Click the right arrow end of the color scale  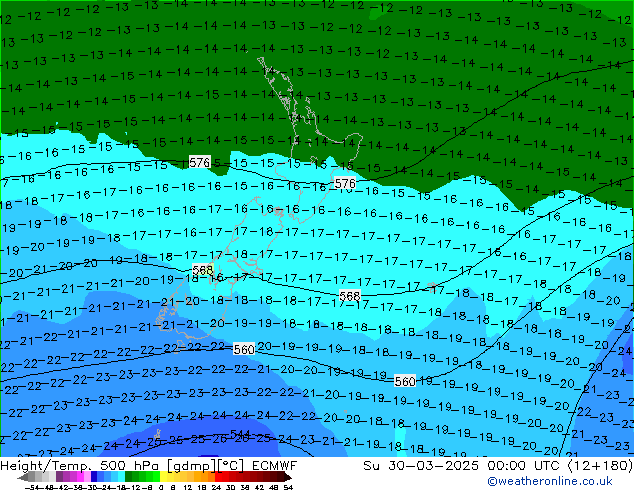287,477
